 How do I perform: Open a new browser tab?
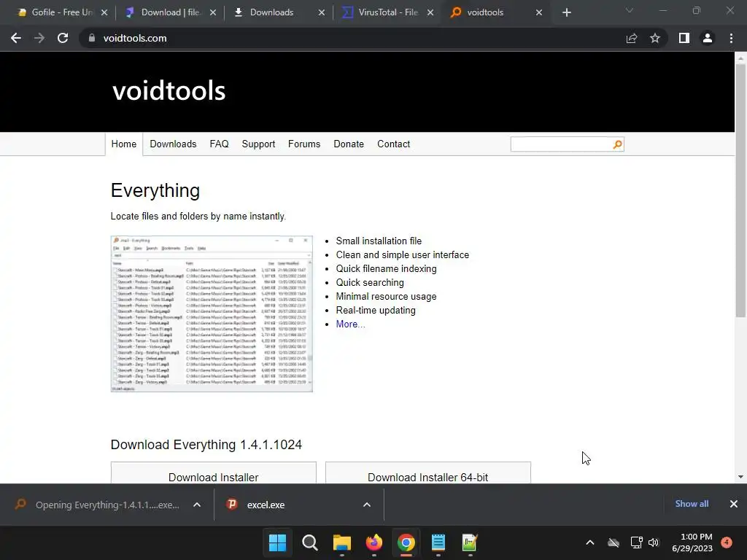566,12
